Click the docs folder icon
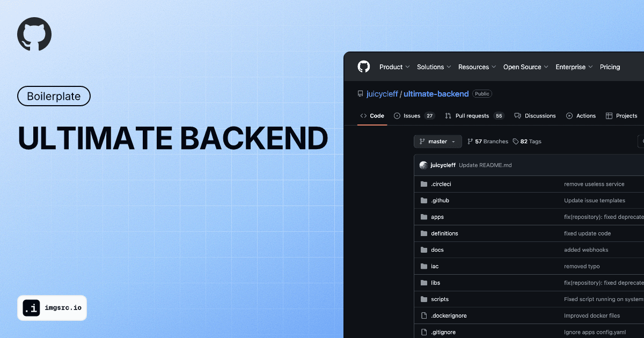The height and width of the screenshot is (338, 644). coord(423,250)
